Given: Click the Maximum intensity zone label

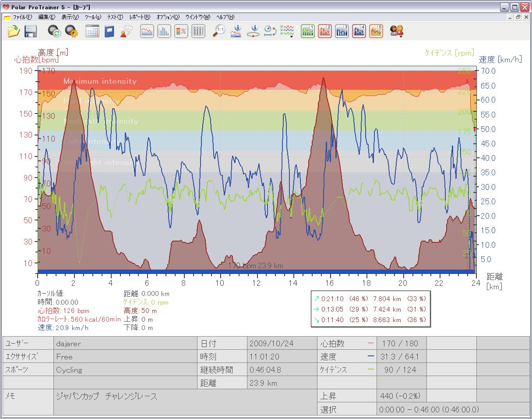Looking at the screenshot, I should click(x=100, y=81).
